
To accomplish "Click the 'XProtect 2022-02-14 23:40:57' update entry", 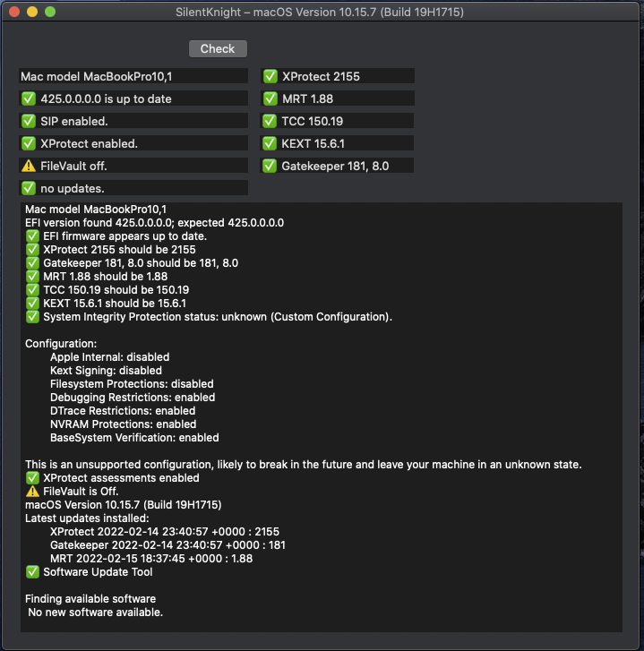I will pyautogui.click(x=165, y=532).
